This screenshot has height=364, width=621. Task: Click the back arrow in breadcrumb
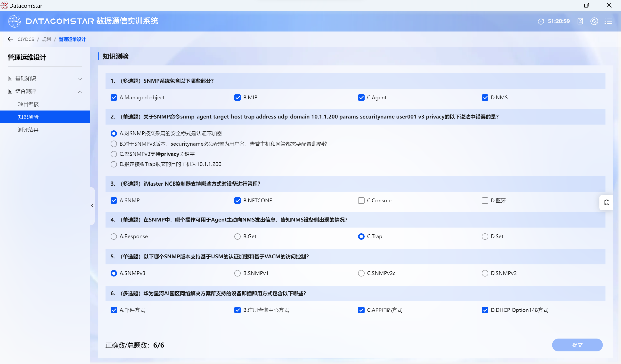[x=10, y=39]
